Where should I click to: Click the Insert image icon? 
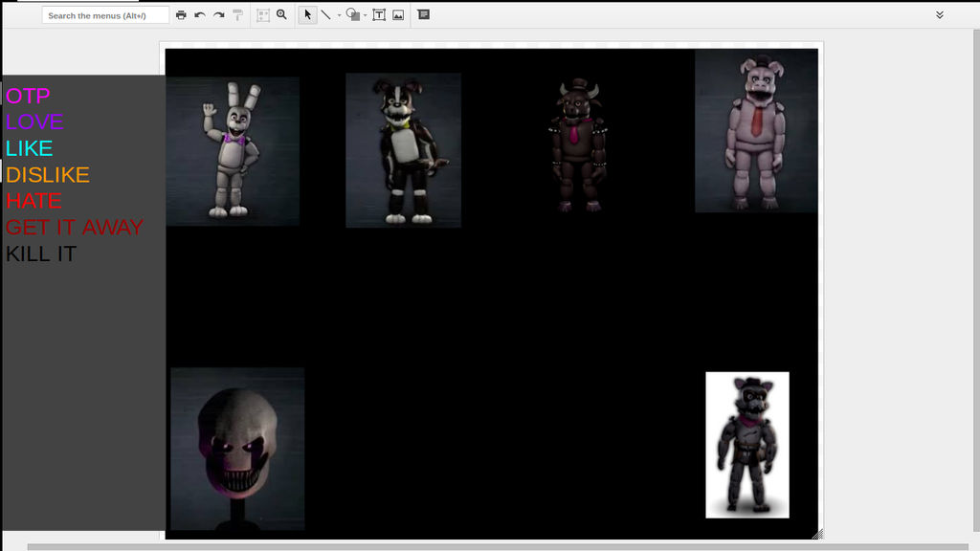(398, 15)
